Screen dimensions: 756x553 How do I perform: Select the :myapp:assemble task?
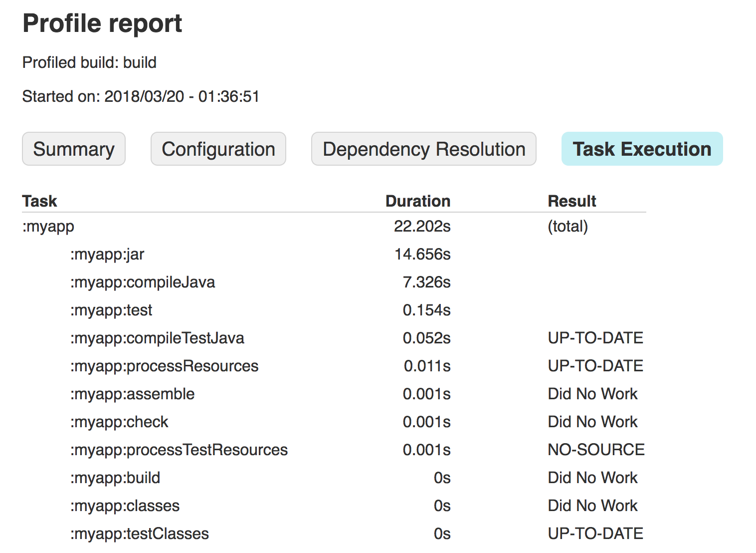coord(133,394)
